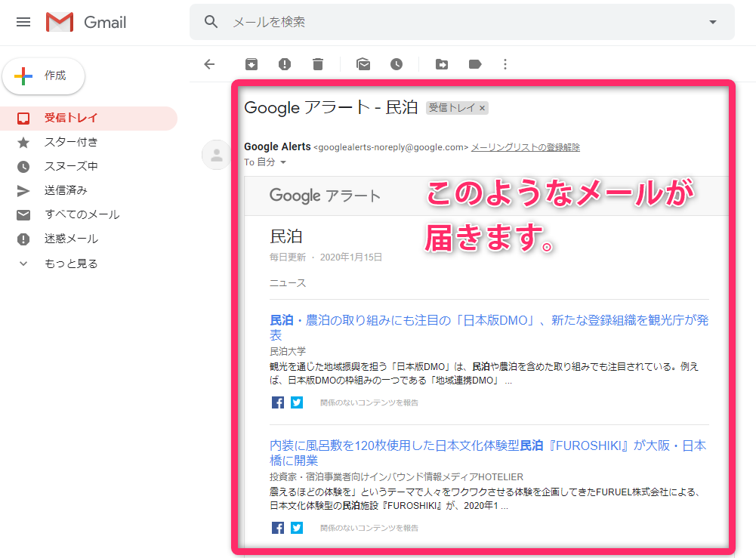Open すべてのメール folder

pos(82,214)
